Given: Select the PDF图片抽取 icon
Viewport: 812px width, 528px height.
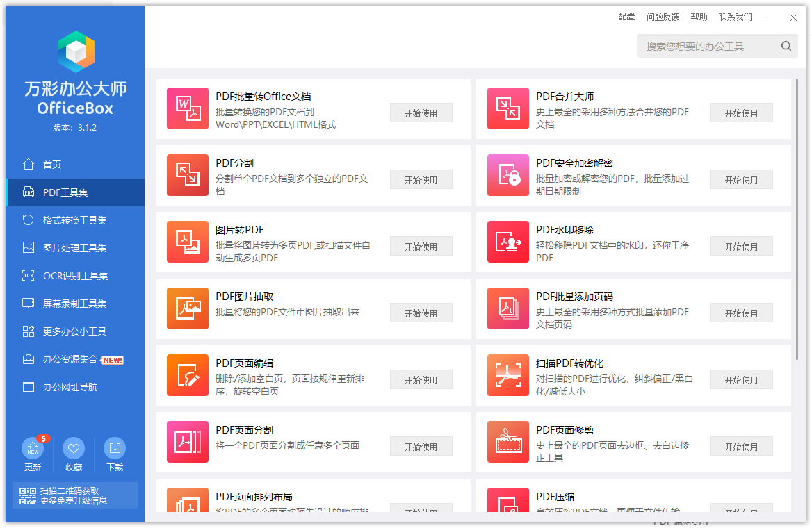Looking at the screenshot, I should (x=188, y=308).
